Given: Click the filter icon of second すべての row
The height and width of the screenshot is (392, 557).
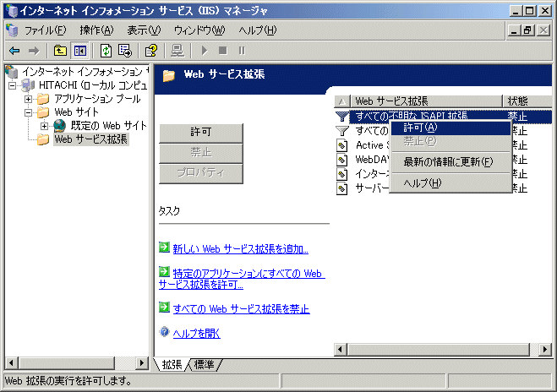Looking at the screenshot, I should click(x=342, y=131).
